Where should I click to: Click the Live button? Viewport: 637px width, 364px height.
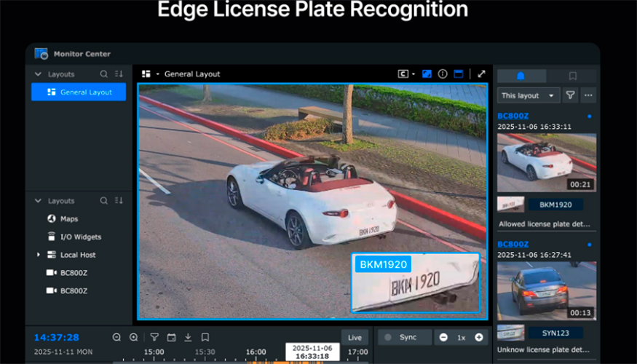[x=355, y=337]
